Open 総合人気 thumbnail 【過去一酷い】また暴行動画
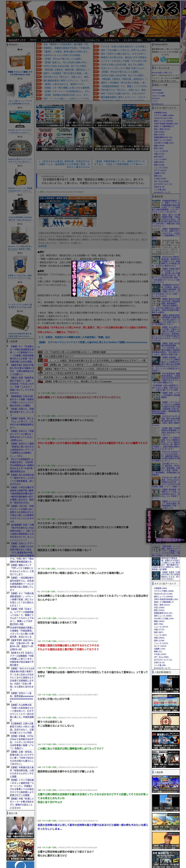 point(20,827)
